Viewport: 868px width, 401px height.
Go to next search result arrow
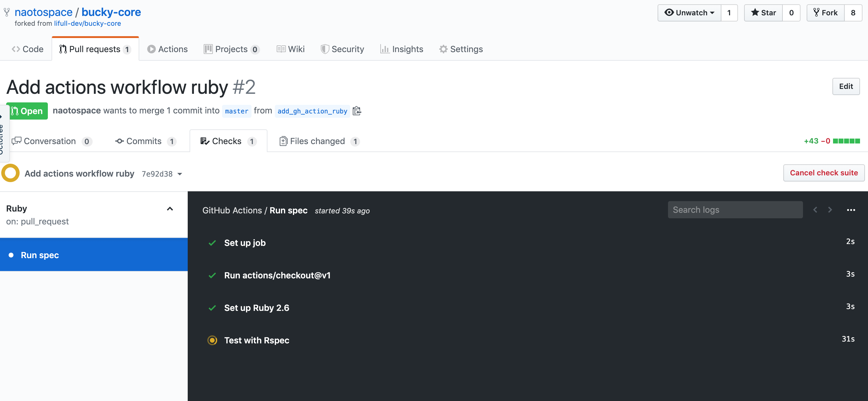[830, 210]
